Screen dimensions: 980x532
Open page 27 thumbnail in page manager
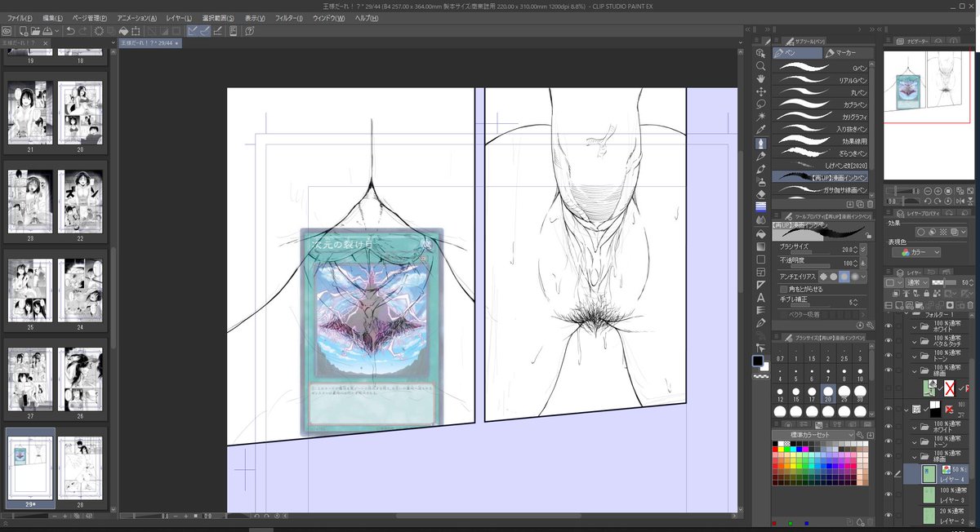point(30,379)
